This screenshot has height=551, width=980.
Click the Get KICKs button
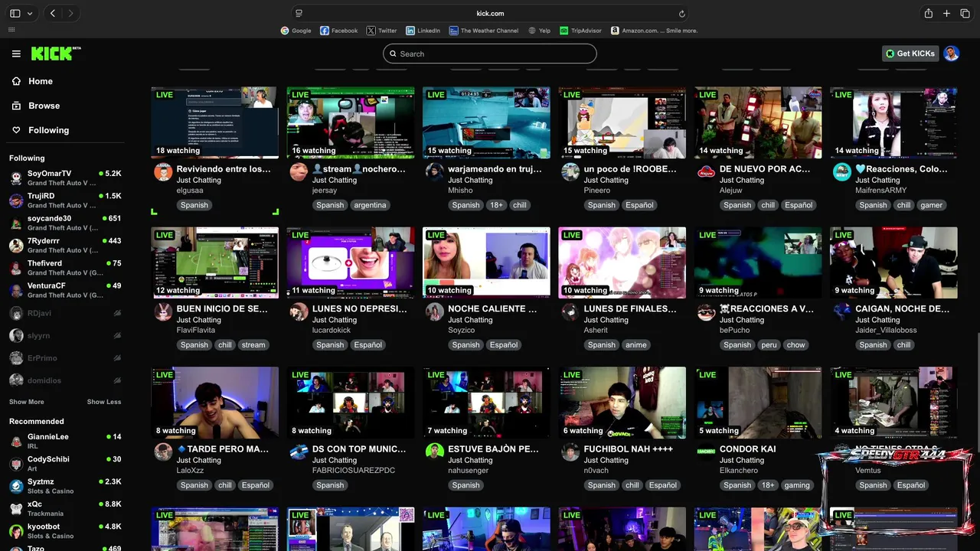pyautogui.click(x=910, y=54)
